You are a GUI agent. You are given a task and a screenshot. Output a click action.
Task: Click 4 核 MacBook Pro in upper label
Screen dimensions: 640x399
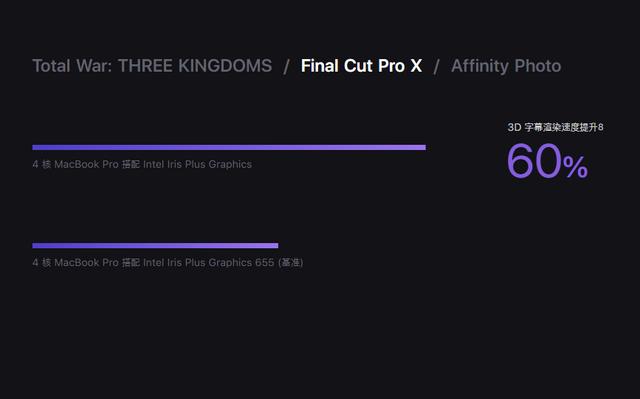coord(75,164)
